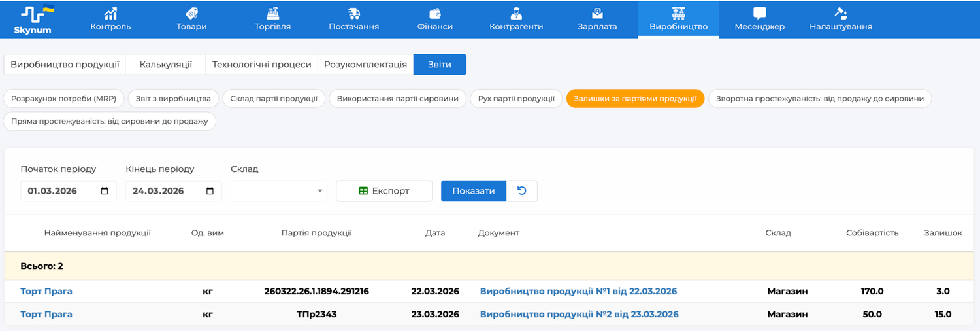This screenshot has width=980, height=331.
Task: Sort by Собівартість column header
Action: coord(872,233)
